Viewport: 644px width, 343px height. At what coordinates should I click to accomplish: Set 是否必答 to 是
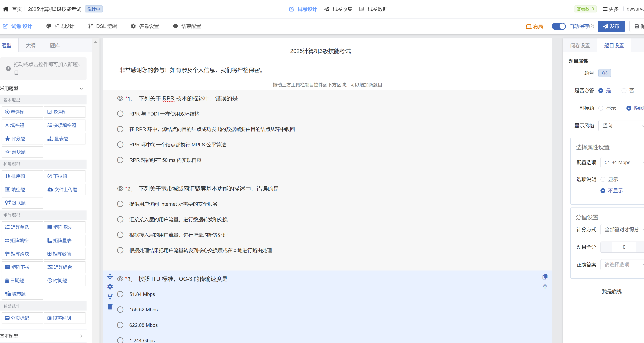pyautogui.click(x=601, y=91)
